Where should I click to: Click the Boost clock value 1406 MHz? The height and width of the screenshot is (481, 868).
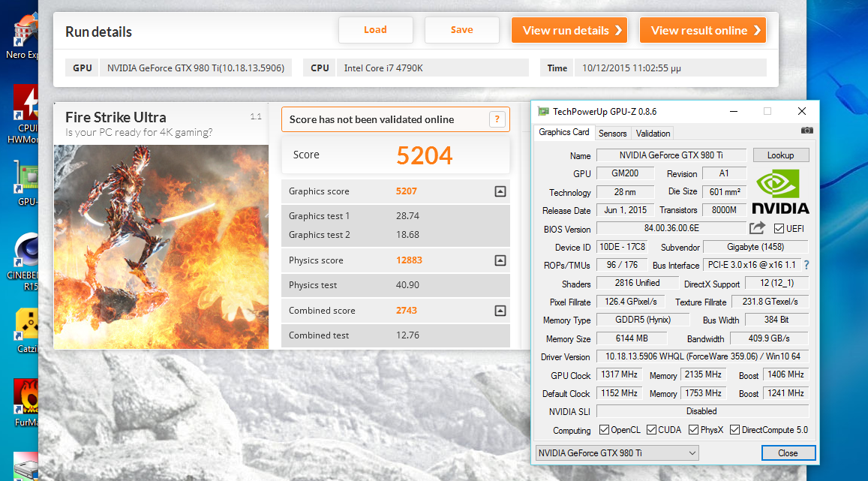tap(785, 374)
